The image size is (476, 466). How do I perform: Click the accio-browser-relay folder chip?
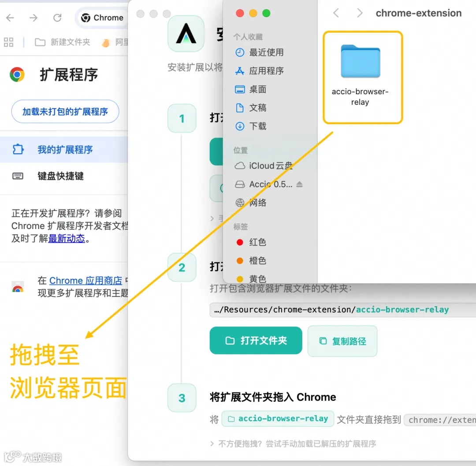tap(278, 419)
